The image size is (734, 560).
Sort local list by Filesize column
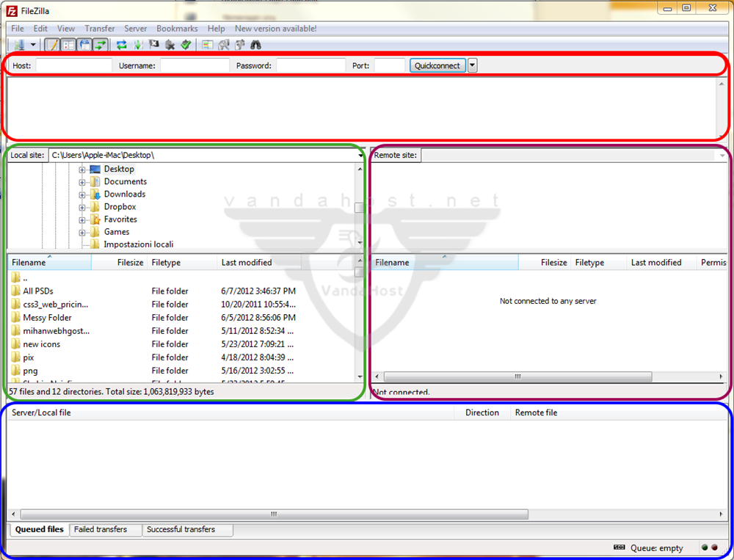[x=119, y=262]
